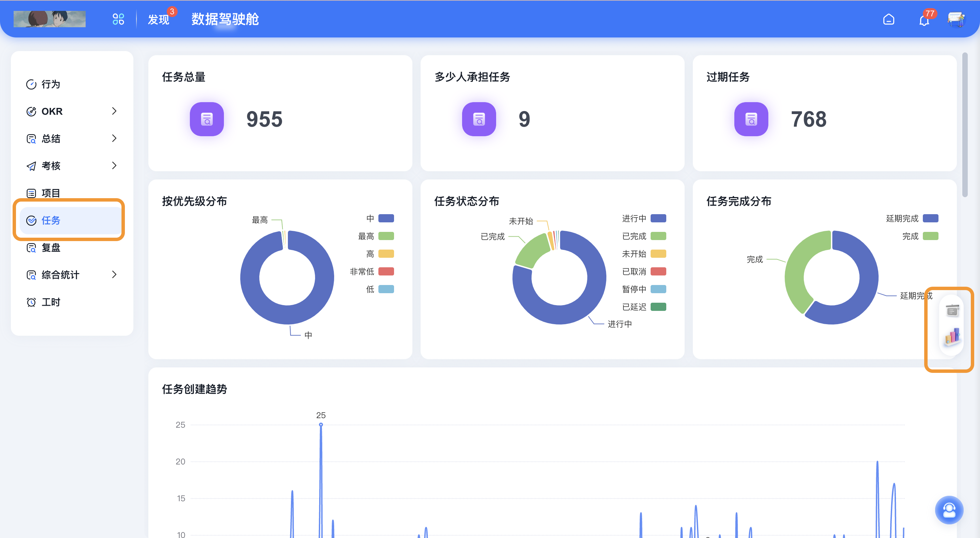
Task: Select OKR in the sidebar
Action: click(72, 111)
